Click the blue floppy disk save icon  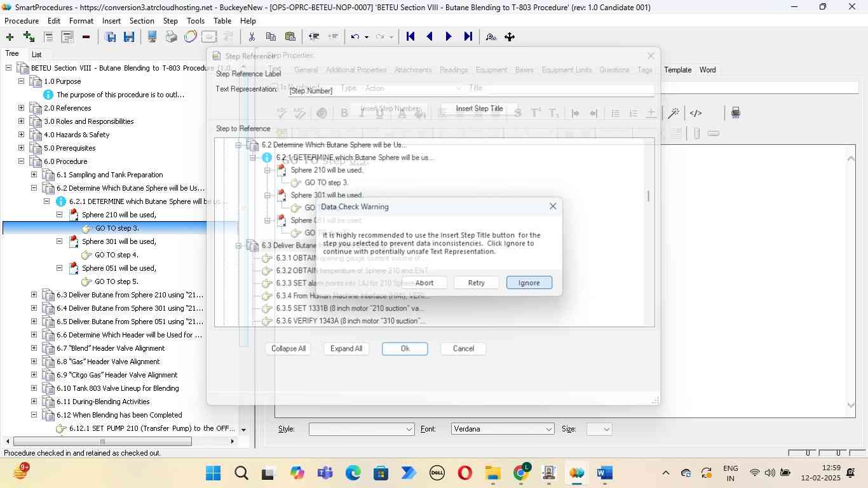click(x=129, y=37)
